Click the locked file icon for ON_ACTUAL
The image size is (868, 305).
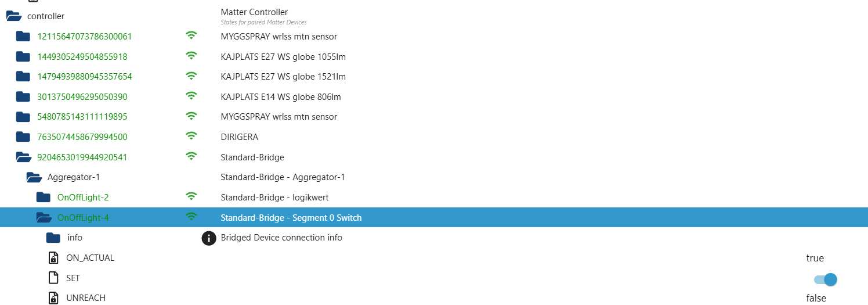point(53,258)
